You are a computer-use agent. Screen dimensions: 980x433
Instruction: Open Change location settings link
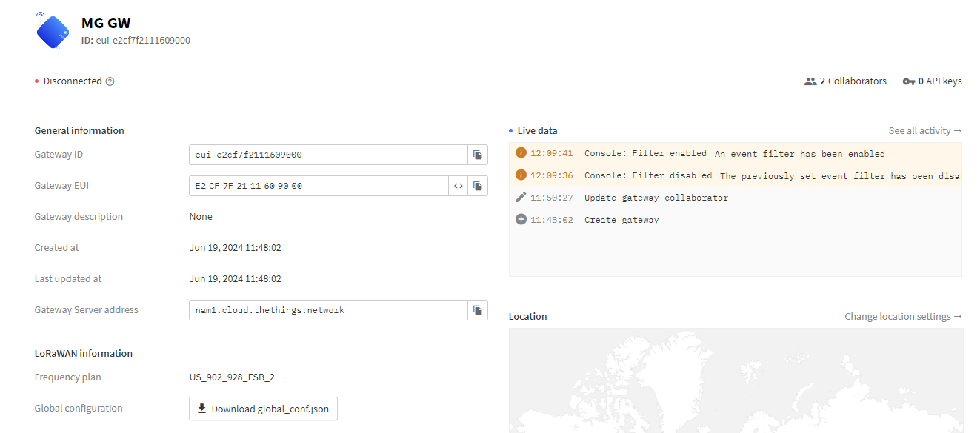[903, 316]
